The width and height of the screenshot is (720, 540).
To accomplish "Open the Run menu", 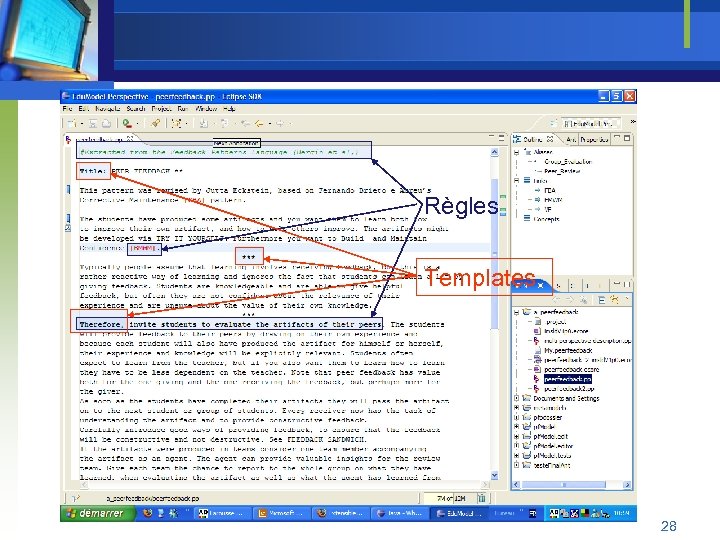I will (x=183, y=109).
